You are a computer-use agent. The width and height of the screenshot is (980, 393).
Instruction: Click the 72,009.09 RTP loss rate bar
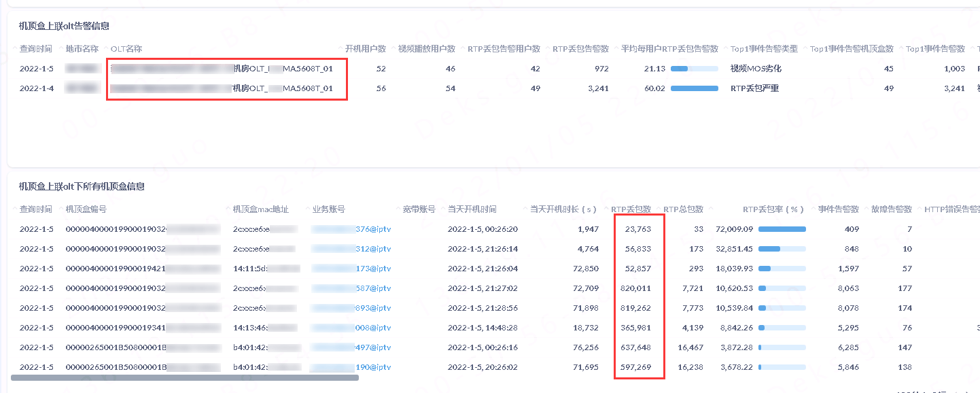tap(782, 229)
